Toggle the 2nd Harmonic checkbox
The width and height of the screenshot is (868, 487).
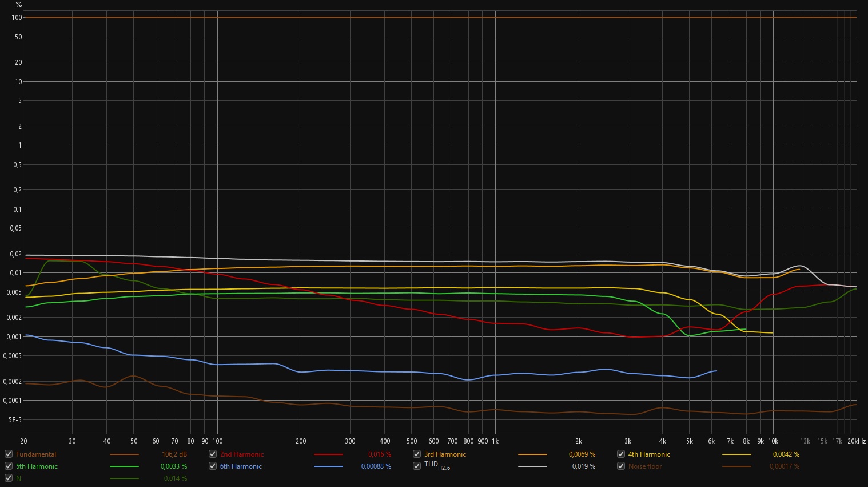tap(213, 454)
